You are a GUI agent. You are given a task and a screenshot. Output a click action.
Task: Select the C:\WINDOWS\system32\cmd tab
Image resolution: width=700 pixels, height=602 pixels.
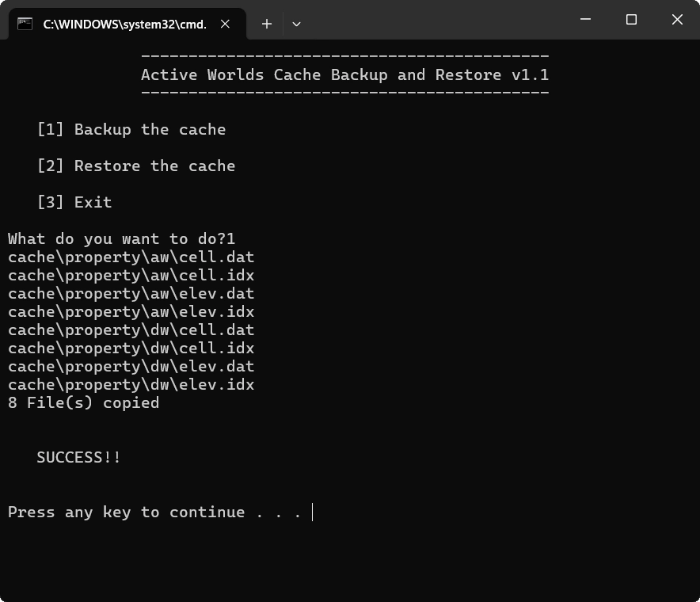pyautogui.click(x=124, y=24)
